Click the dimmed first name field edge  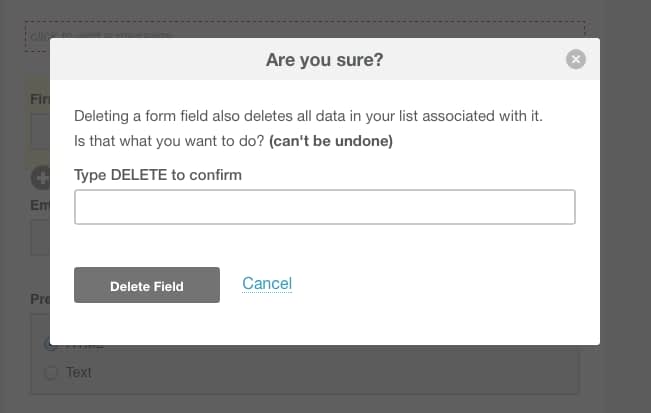pos(40,132)
